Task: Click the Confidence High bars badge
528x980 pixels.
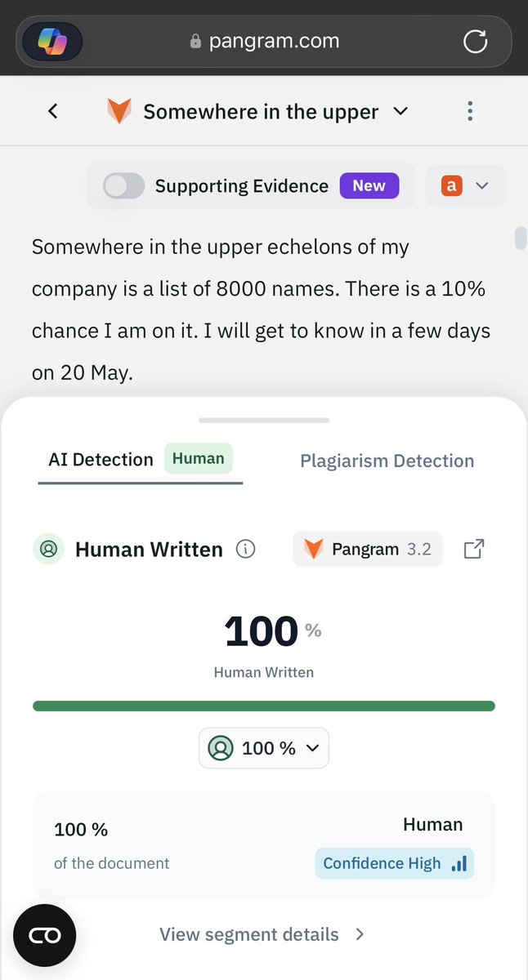Action: click(395, 863)
